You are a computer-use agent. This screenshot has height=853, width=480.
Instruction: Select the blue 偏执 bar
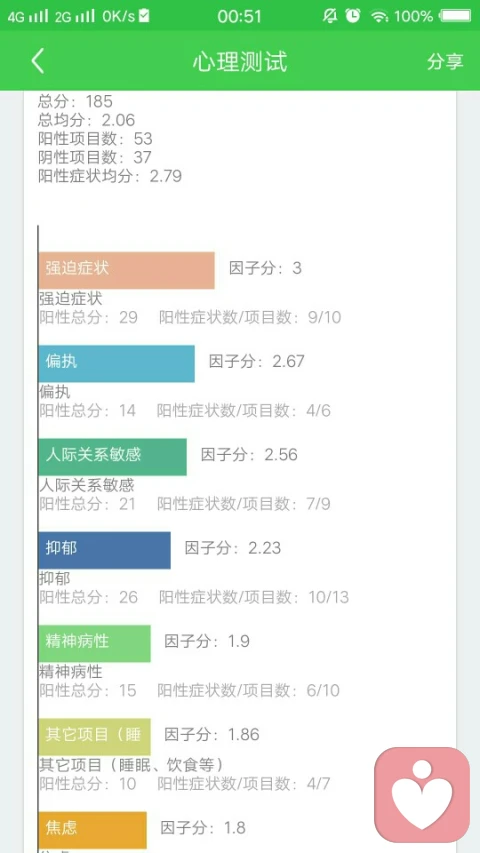pyautogui.click(x=116, y=363)
